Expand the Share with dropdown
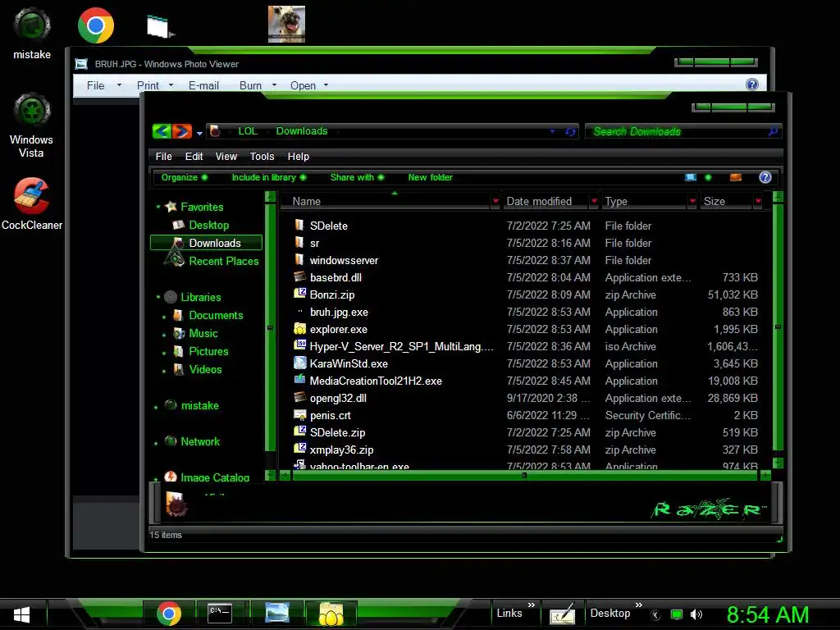The width and height of the screenshot is (840, 630). click(357, 177)
